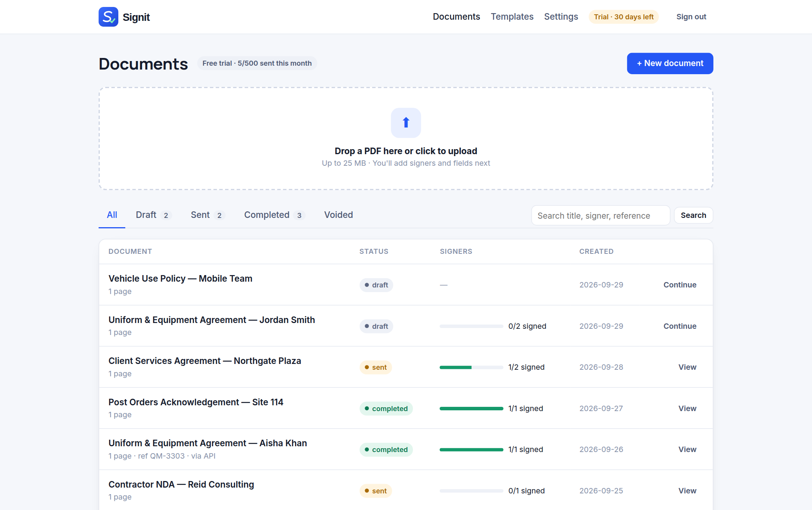Sign out of the account
The height and width of the screenshot is (510, 812).
[691, 17]
